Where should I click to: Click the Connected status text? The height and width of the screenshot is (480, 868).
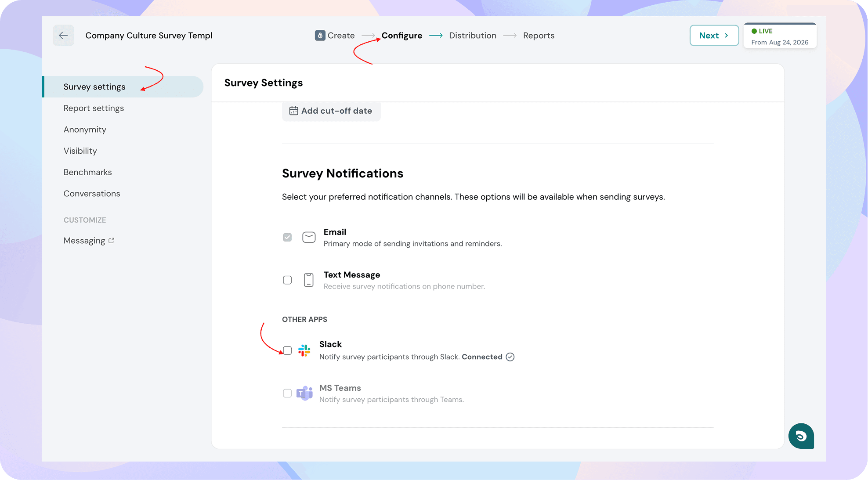pos(482,357)
